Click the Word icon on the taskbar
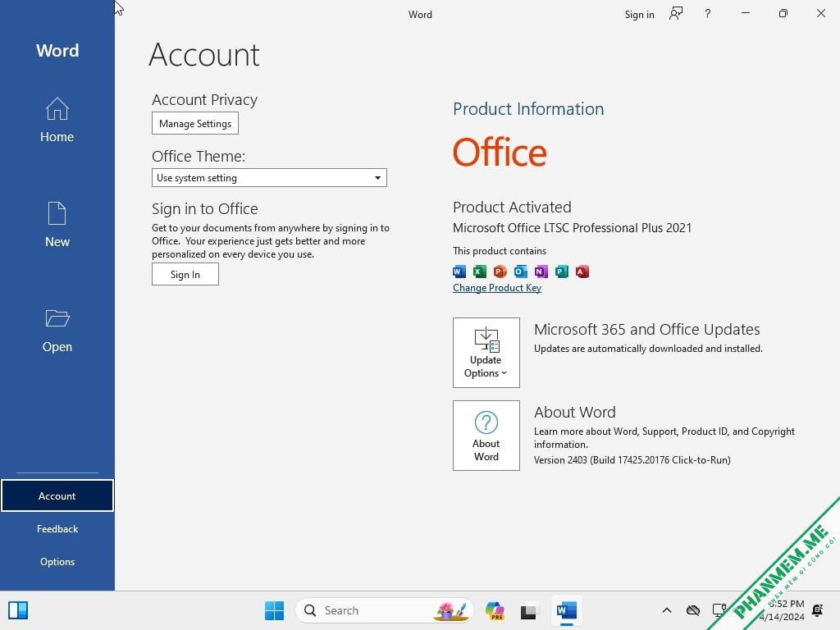Image resolution: width=840 pixels, height=630 pixels. (566, 610)
